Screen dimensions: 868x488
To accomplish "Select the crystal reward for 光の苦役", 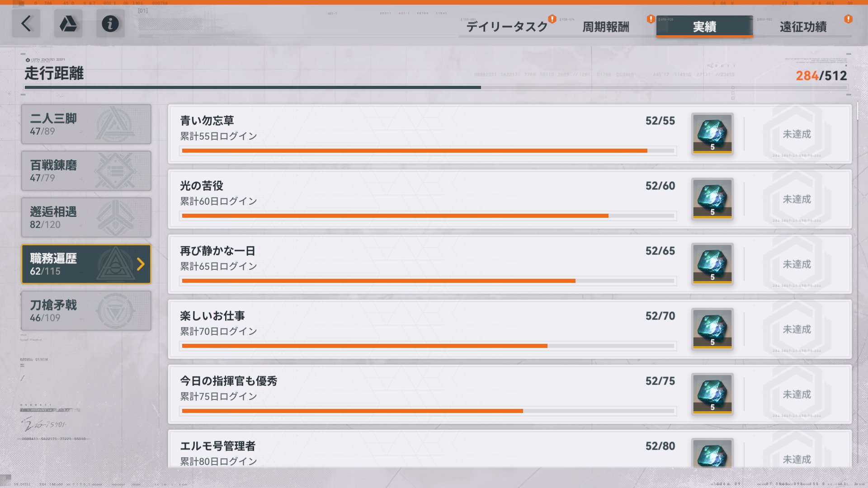I will pyautogui.click(x=712, y=199).
